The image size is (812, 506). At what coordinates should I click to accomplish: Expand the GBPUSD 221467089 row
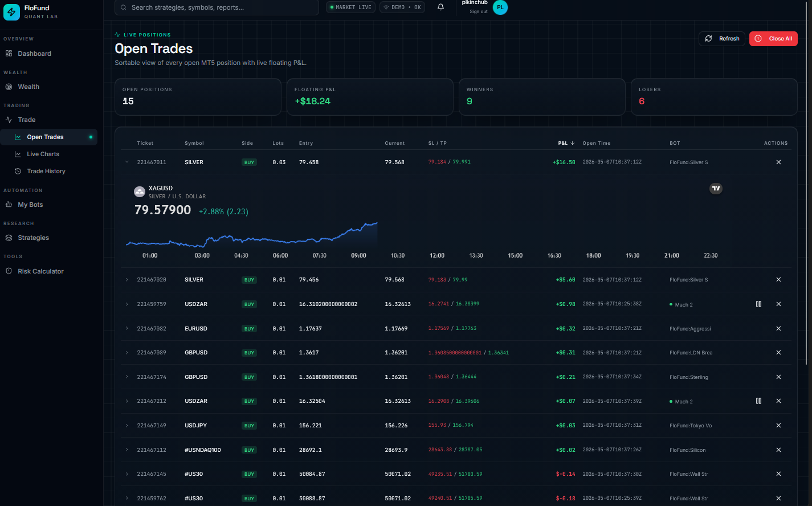[x=127, y=353]
